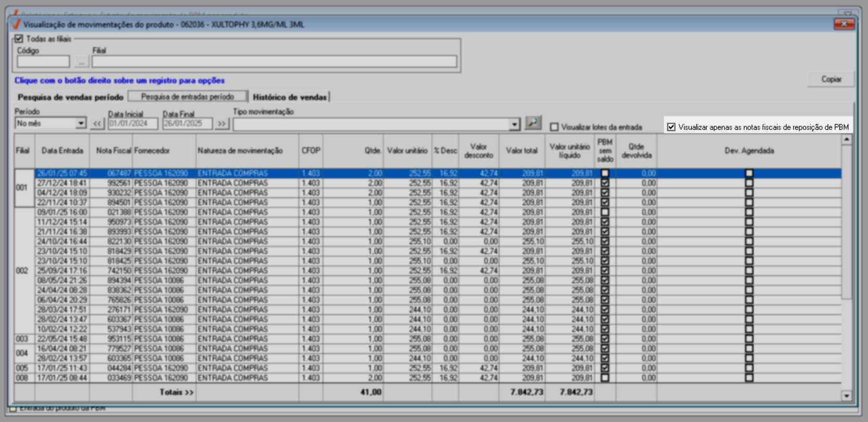Expand the Tipo movimentação dropdown
Viewport: 868px width, 422px height.
coord(514,124)
